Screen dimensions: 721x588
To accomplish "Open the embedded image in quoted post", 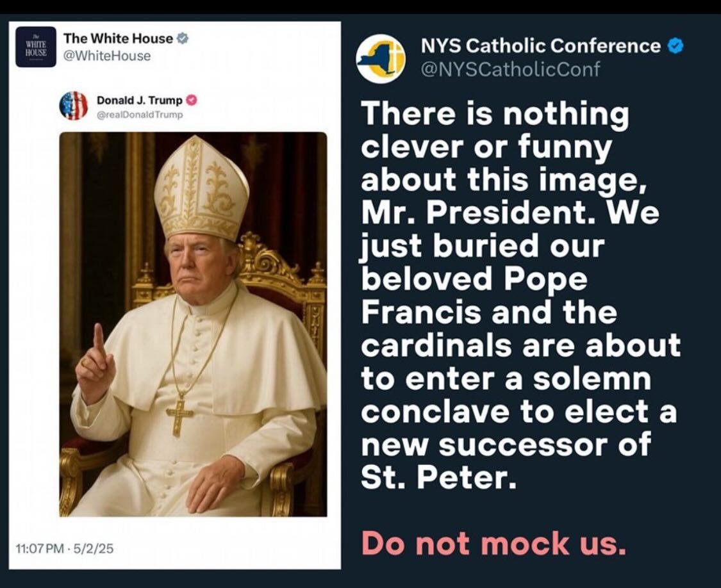I will (x=193, y=324).
